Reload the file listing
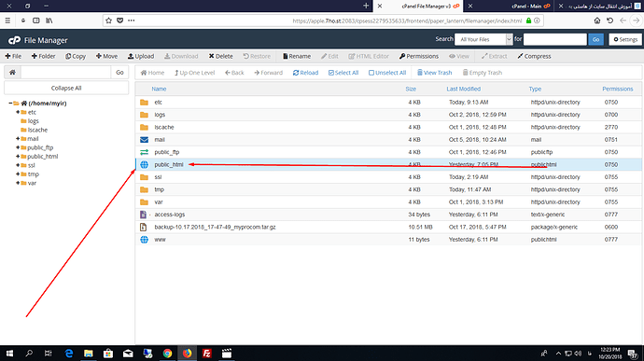 305,73
